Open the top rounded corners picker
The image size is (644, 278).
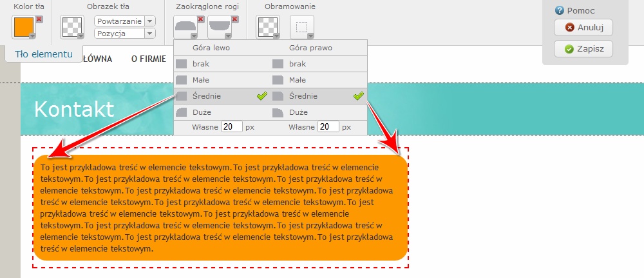pyautogui.click(x=185, y=27)
